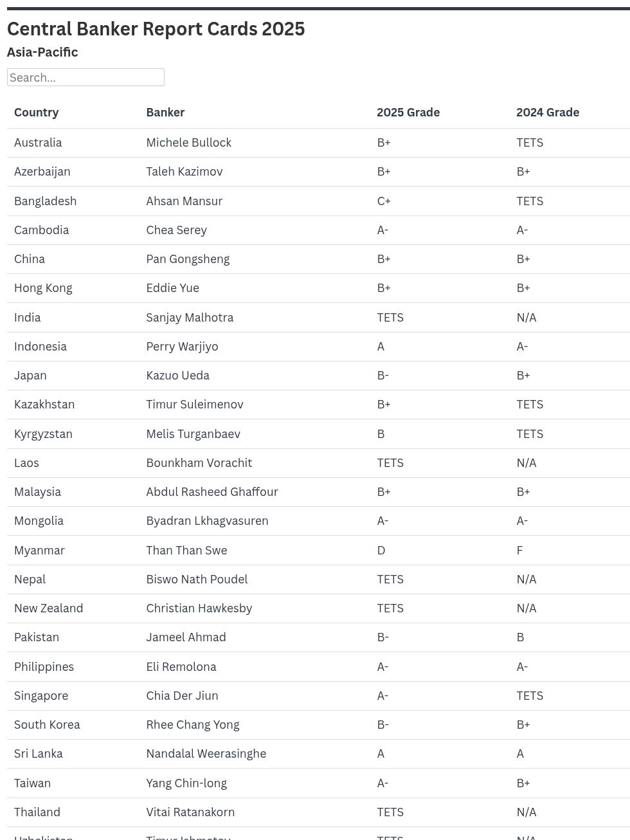Click banker name Vitai Ratanakorn

190,812
